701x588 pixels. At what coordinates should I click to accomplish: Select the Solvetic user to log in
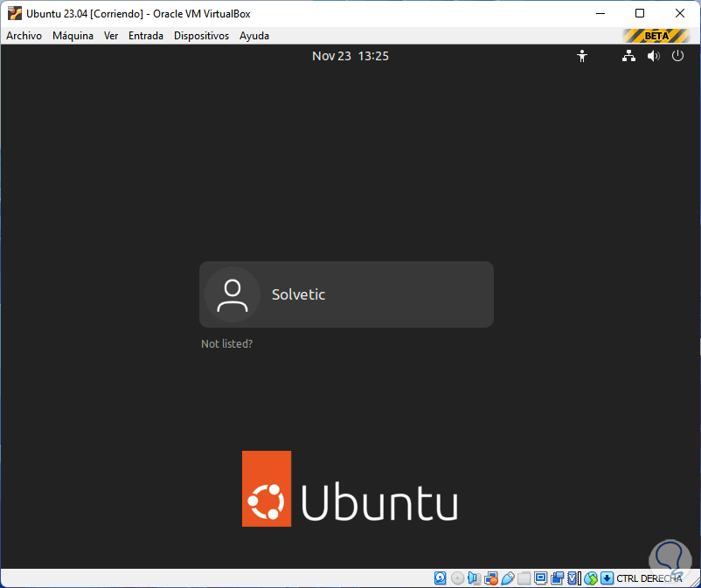click(x=346, y=294)
